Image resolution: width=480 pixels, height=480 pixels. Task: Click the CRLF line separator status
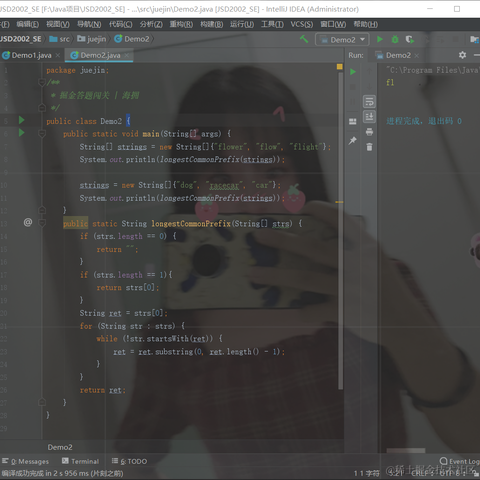tap(421, 473)
